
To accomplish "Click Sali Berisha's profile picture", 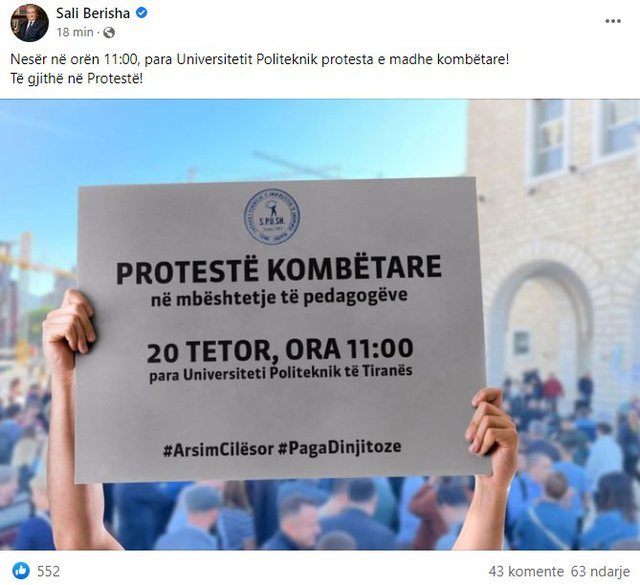I will (x=29, y=22).
